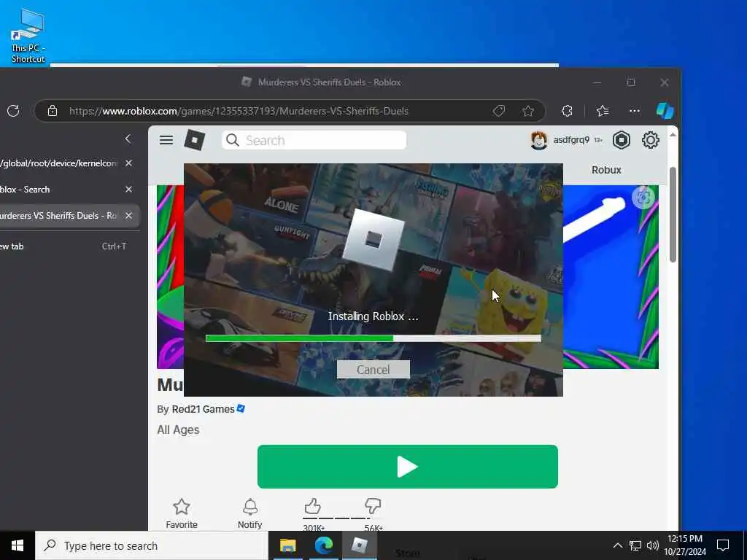Switch to the global/root/device/kernelcon tab
The image size is (747, 560).
(x=58, y=163)
